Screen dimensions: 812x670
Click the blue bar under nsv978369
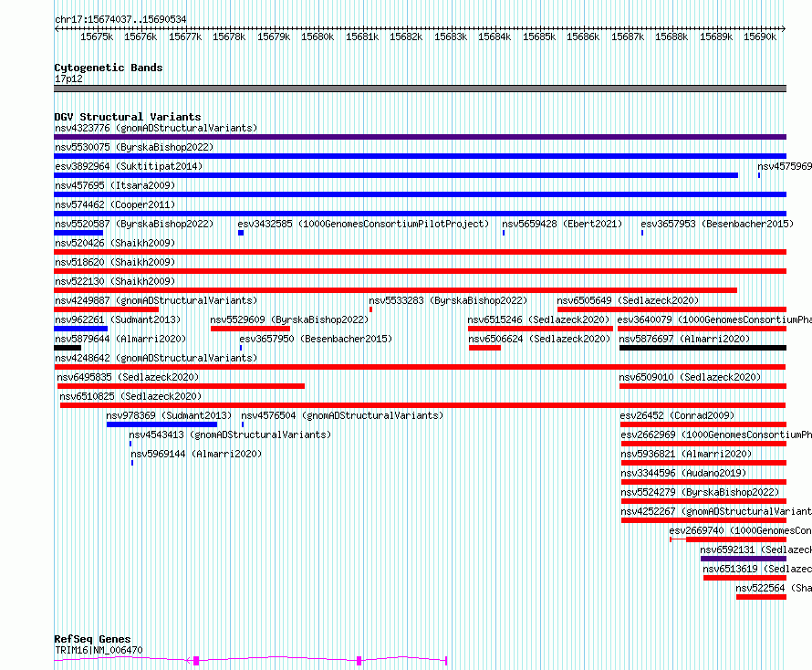point(161,424)
